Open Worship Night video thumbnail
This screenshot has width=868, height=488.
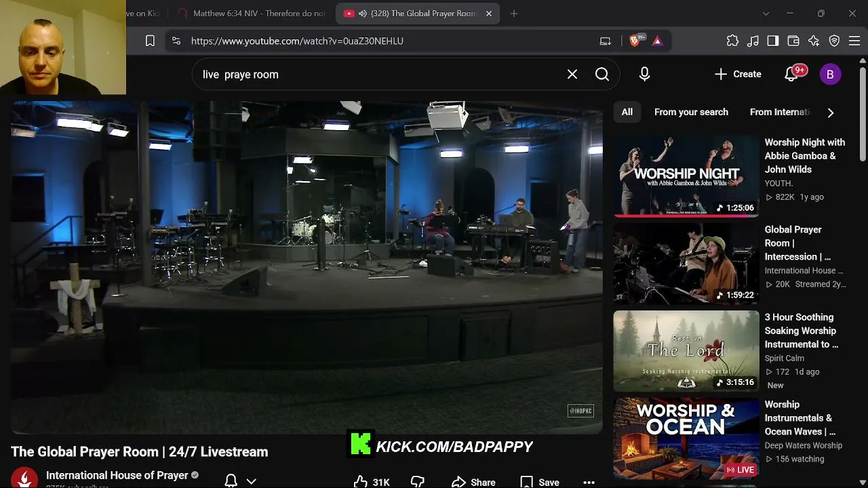click(686, 176)
